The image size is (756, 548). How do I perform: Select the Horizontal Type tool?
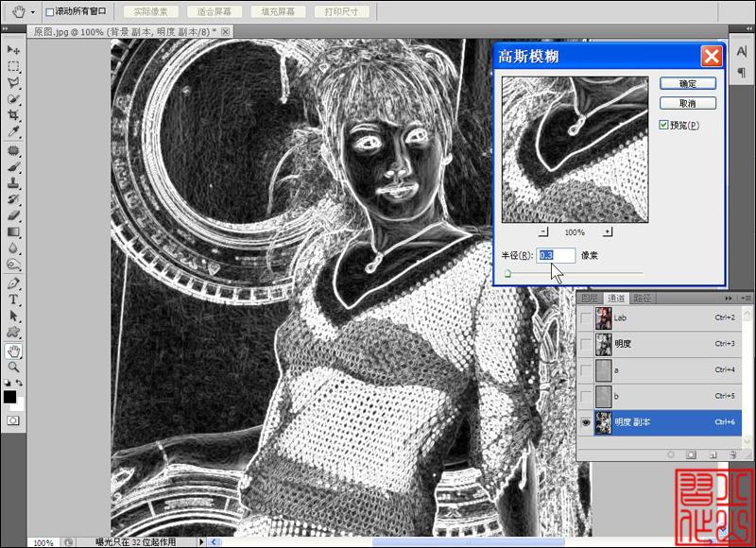click(13, 300)
